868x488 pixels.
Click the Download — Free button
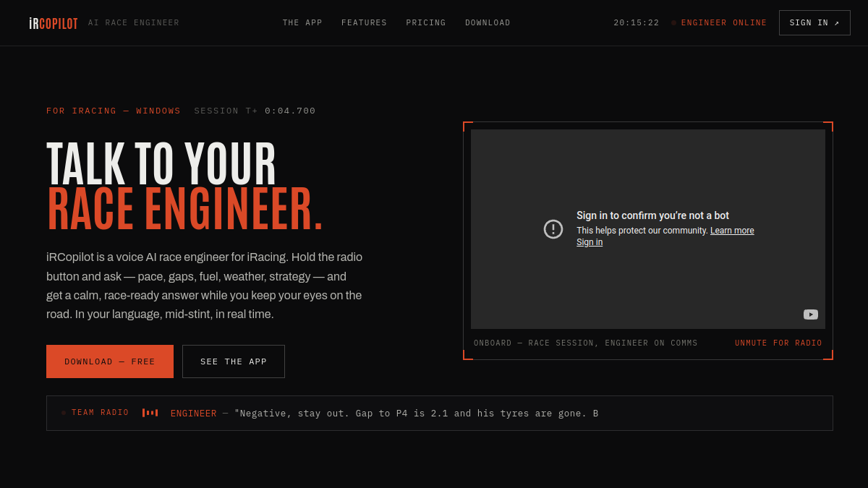pos(110,361)
